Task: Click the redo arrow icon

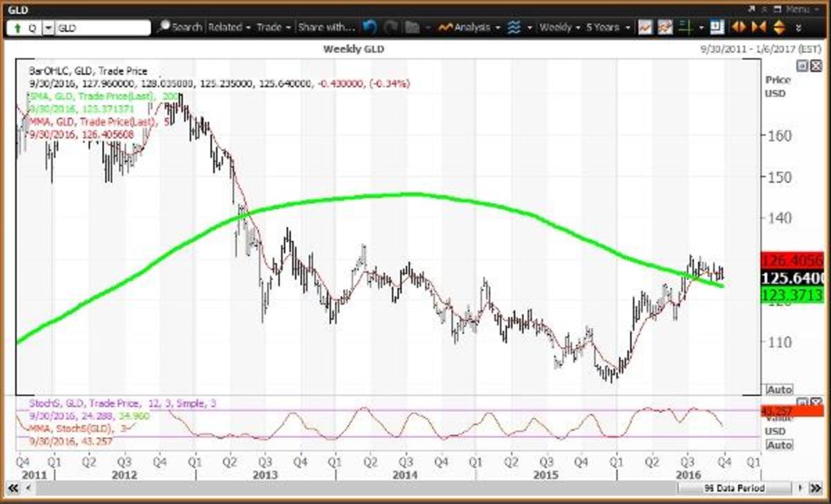Action: [391, 28]
